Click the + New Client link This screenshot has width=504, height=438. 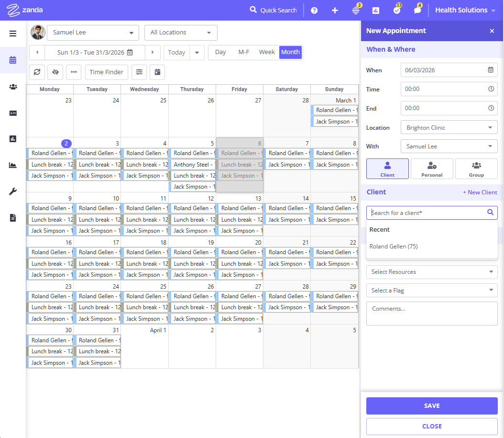click(x=480, y=192)
